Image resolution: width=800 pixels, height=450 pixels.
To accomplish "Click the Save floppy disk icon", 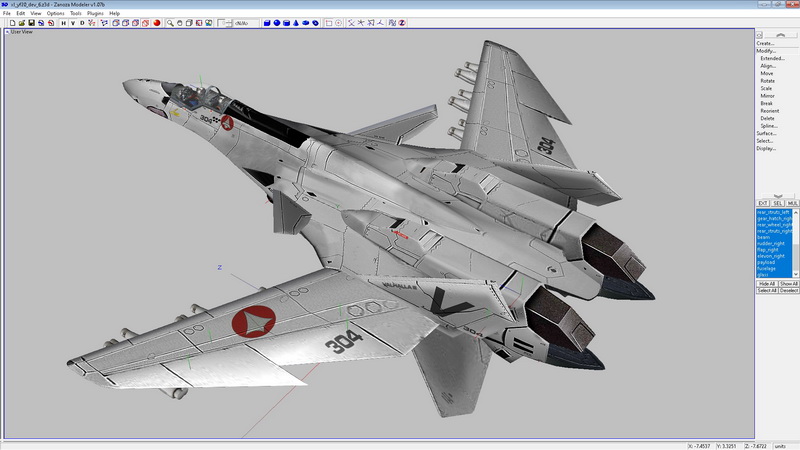I will coord(31,23).
